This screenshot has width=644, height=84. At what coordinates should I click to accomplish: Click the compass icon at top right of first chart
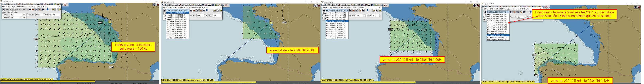tap(154, 5)
